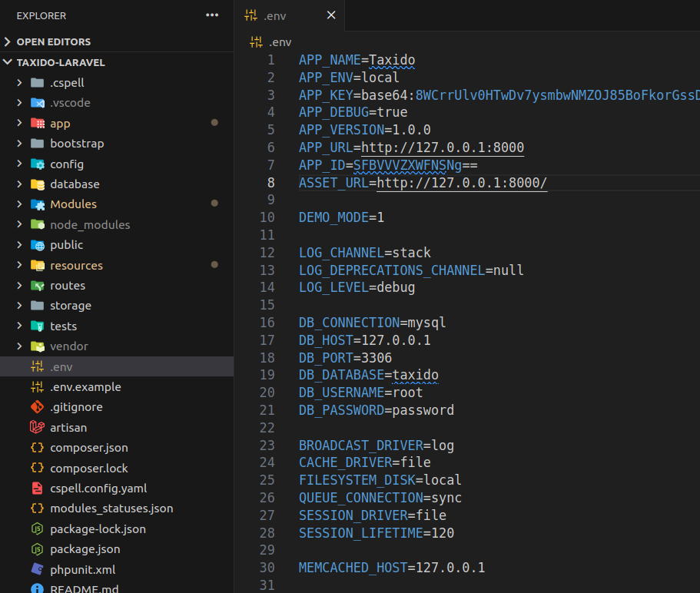Image resolution: width=700 pixels, height=593 pixels.
Task: Select the resources folder in explorer
Action: [x=76, y=265]
